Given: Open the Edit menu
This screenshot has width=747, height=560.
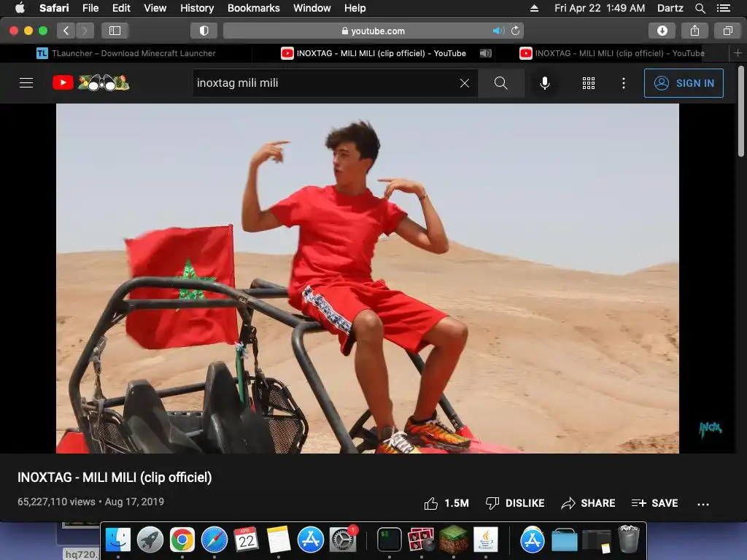Looking at the screenshot, I should [121, 8].
